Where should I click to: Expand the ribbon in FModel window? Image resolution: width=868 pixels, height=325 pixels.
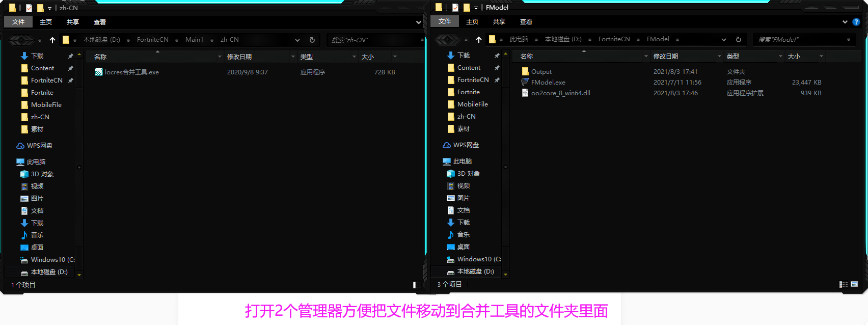(845, 22)
